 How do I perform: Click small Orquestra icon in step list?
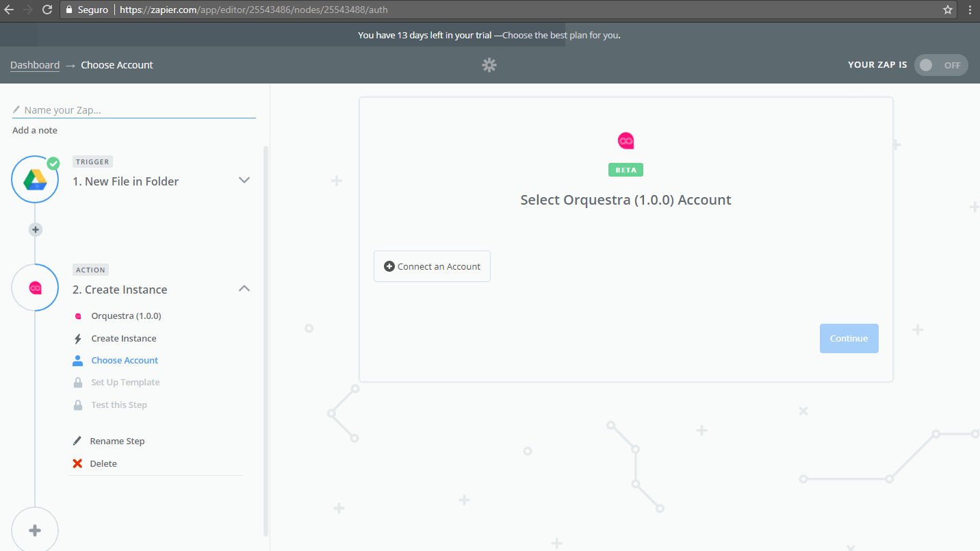pyautogui.click(x=77, y=316)
